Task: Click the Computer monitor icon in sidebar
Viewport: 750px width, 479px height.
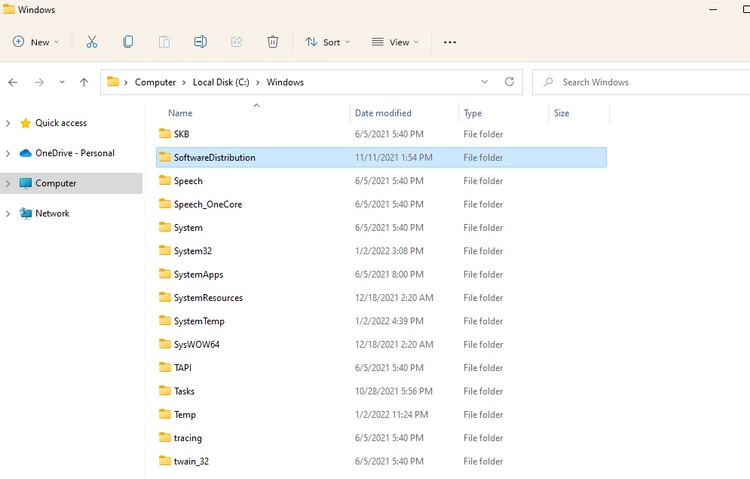Action: [x=25, y=183]
